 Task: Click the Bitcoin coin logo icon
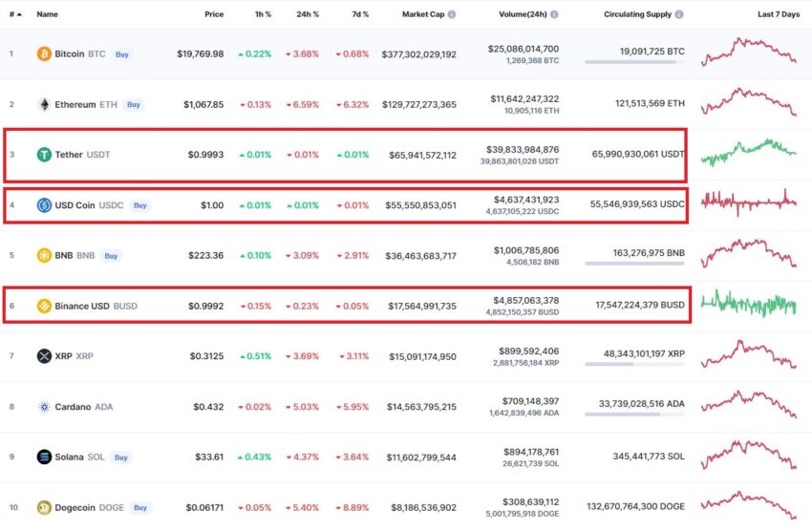click(x=44, y=53)
